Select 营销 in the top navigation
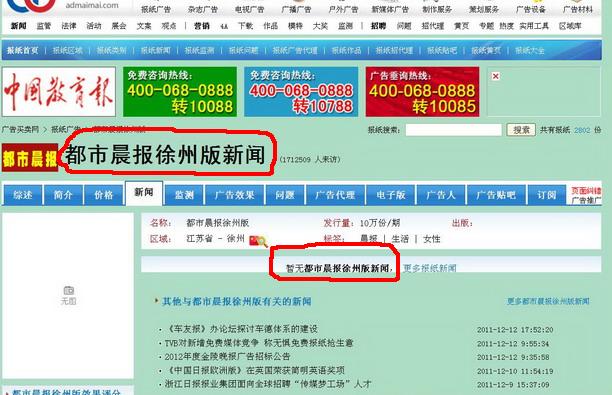The height and width of the screenshot is (395, 612). (202, 26)
